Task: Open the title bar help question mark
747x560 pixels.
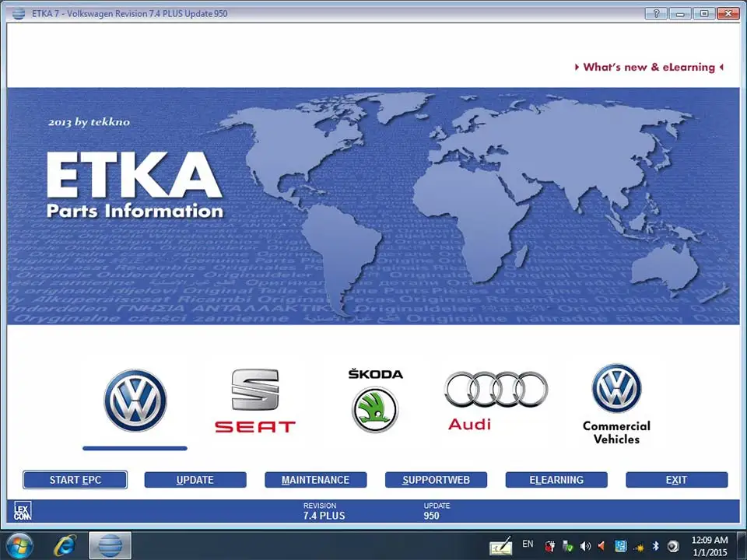Action: tap(656, 13)
